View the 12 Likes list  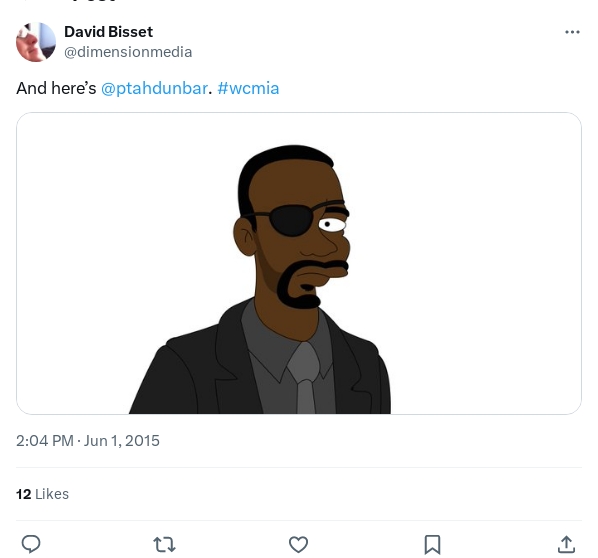(42, 494)
